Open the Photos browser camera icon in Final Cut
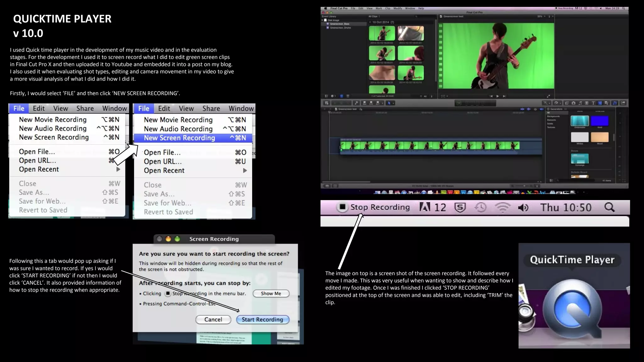 (x=574, y=103)
